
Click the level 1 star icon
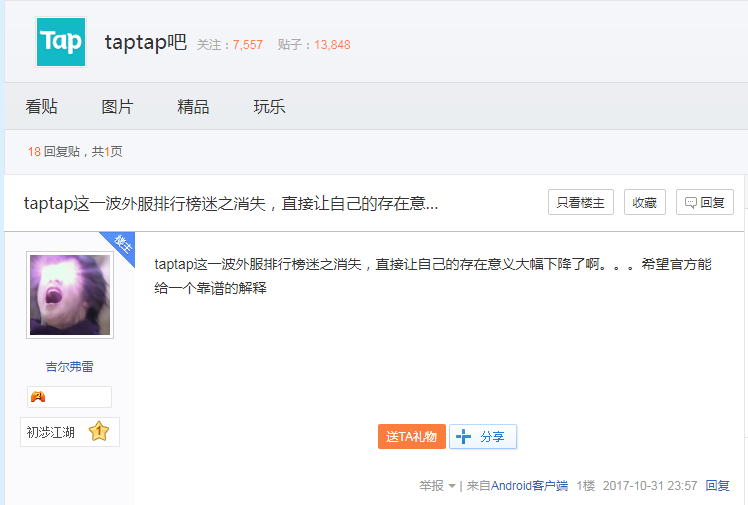99,432
